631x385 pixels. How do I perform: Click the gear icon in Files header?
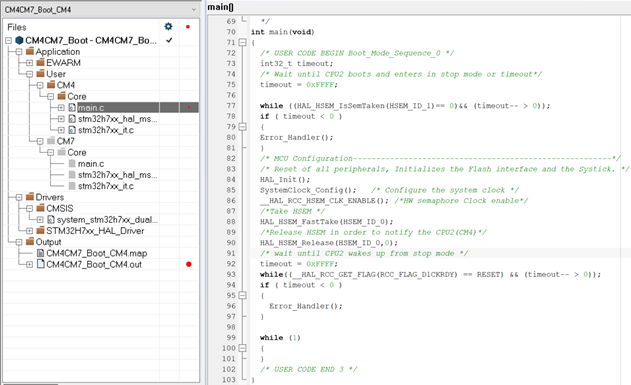168,27
